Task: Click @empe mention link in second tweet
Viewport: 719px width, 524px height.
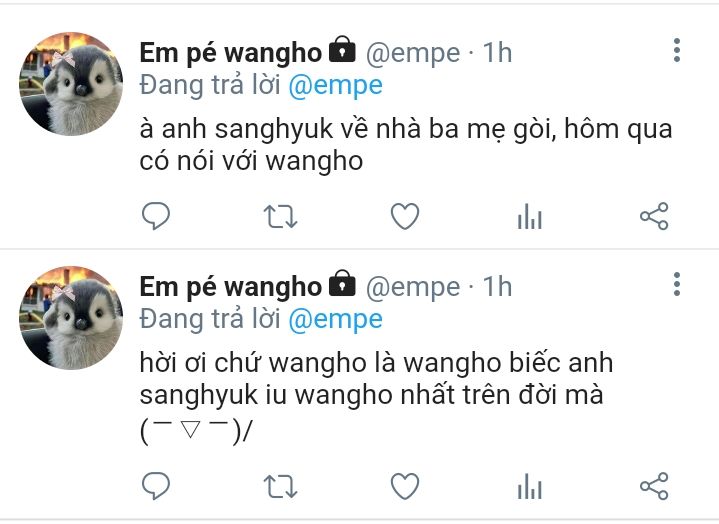Action: pyautogui.click(x=335, y=320)
